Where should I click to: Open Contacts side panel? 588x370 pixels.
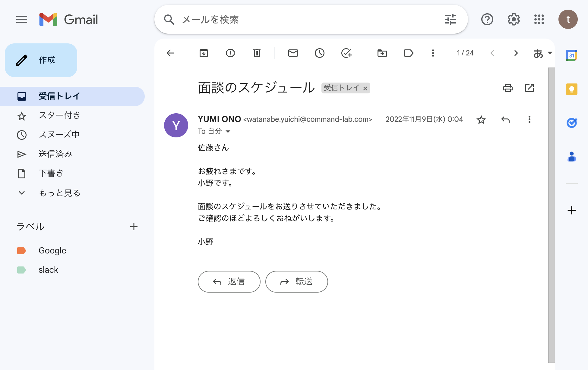tap(572, 157)
